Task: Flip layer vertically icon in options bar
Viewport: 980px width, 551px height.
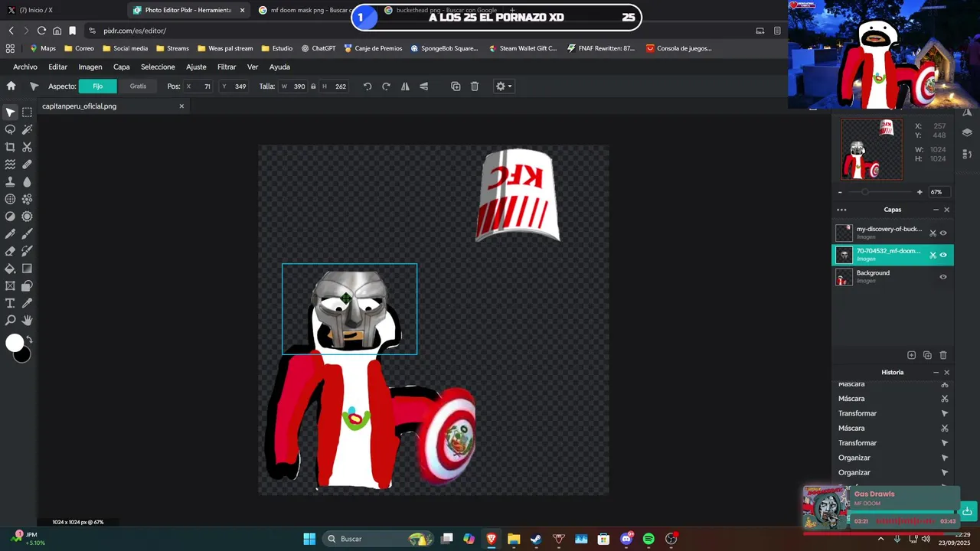Action: [x=423, y=86]
